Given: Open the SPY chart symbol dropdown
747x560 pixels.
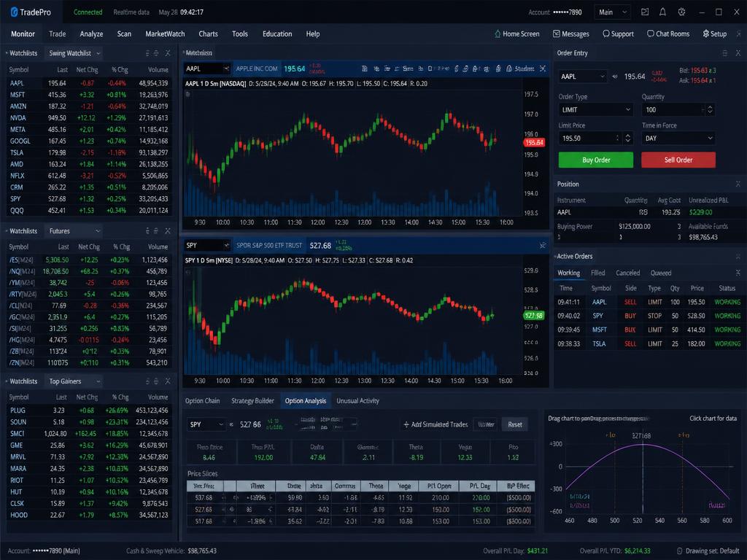Looking at the screenshot, I should pyautogui.click(x=207, y=245).
